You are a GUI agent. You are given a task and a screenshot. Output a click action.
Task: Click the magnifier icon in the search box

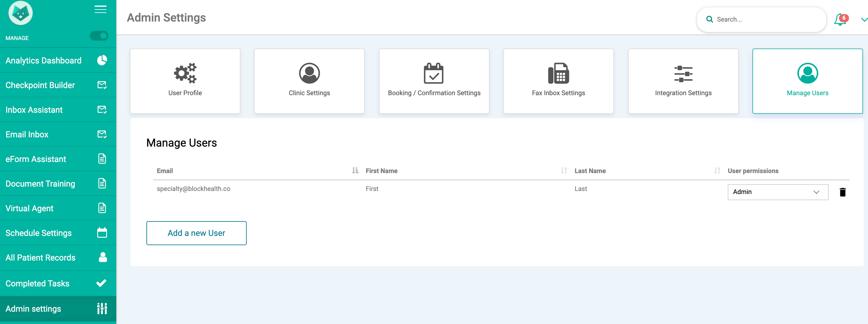pos(710,20)
